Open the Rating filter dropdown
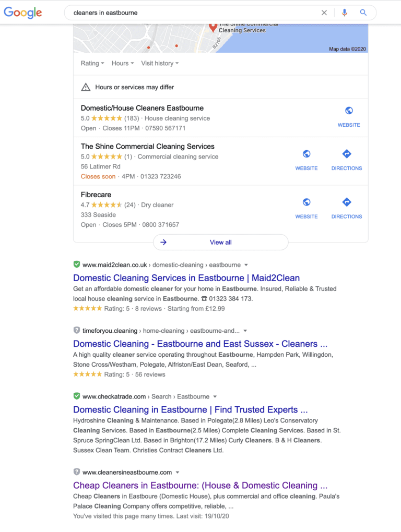 (92, 63)
